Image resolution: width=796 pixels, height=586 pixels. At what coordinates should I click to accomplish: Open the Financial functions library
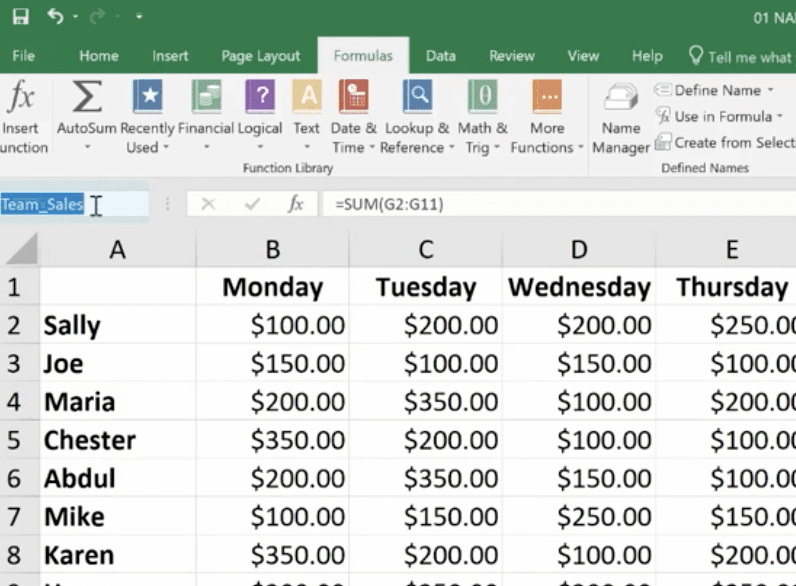(x=206, y=98)
